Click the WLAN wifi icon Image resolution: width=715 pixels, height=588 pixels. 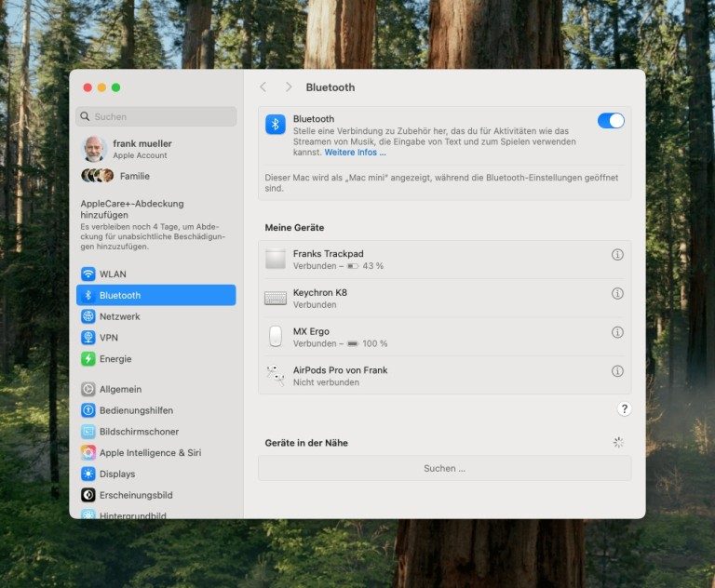tap(88, 274)
